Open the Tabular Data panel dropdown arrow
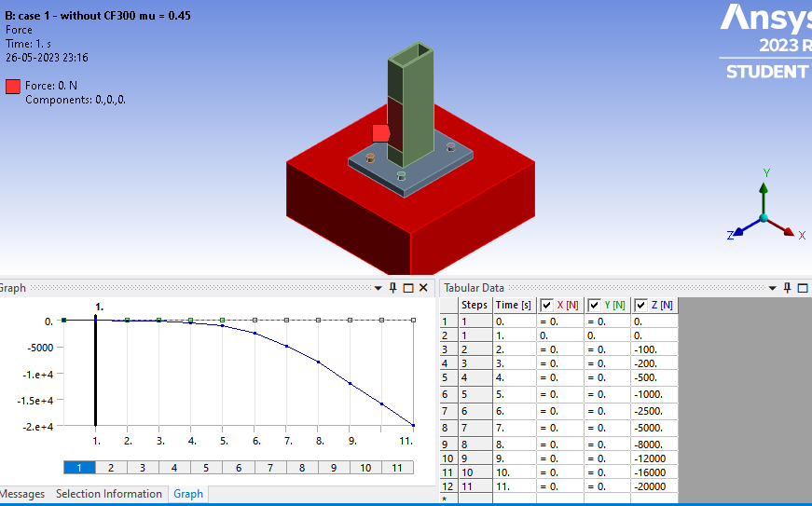This screenshot has height=506, width=812. [x=773, y=288]
